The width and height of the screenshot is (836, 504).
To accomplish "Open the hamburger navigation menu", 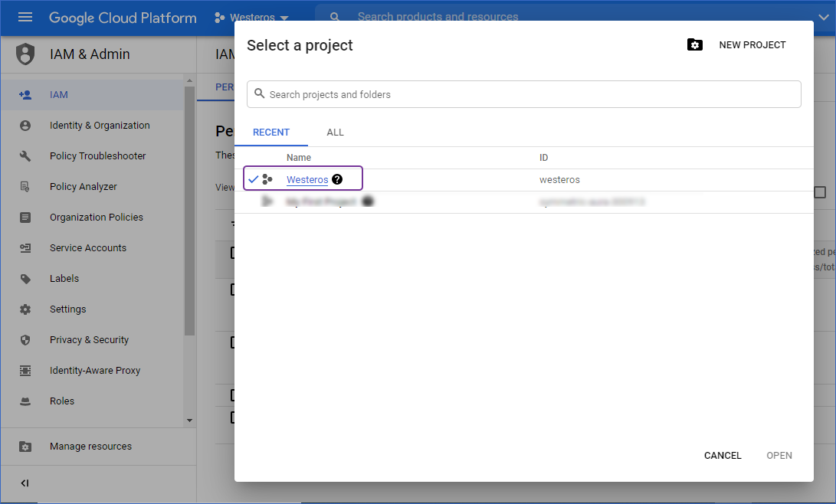I will coord(25,17).
